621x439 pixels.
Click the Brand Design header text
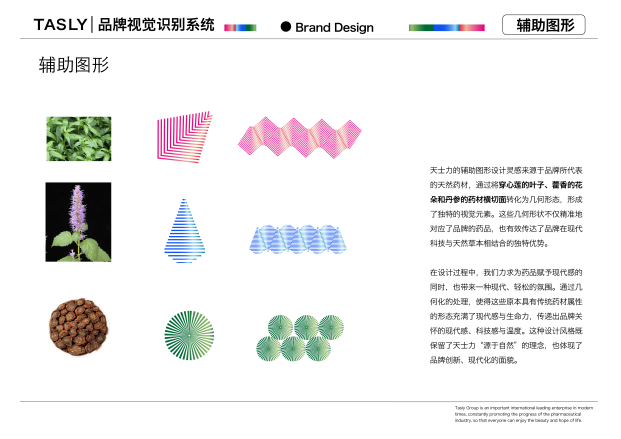pyautogui.click(x=335, y=26)
